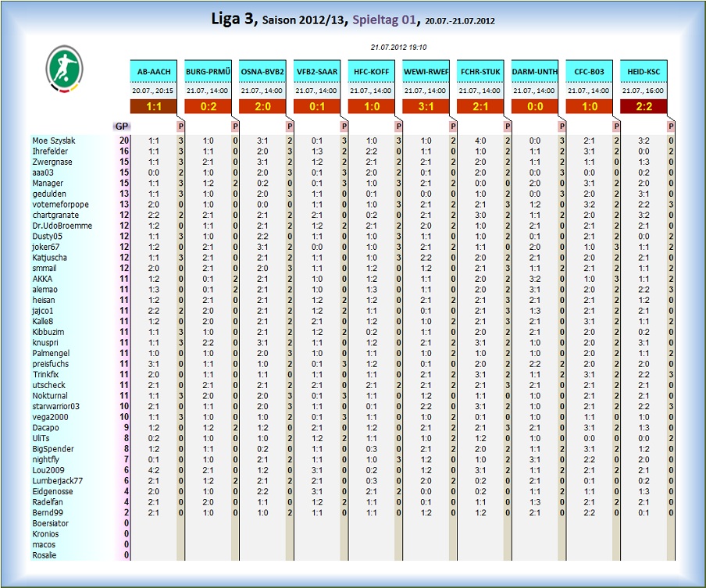Select player Dacapo
Screen dimensions: 706x588
click(45, 428)
